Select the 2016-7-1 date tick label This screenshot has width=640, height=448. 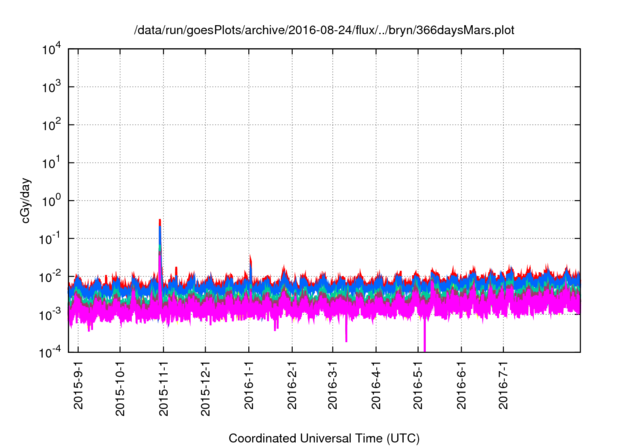503,385
